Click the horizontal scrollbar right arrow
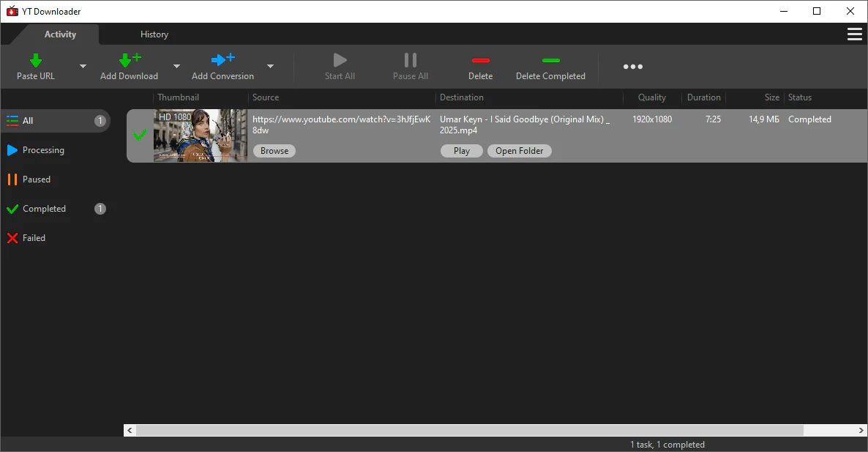 [861, 431]
